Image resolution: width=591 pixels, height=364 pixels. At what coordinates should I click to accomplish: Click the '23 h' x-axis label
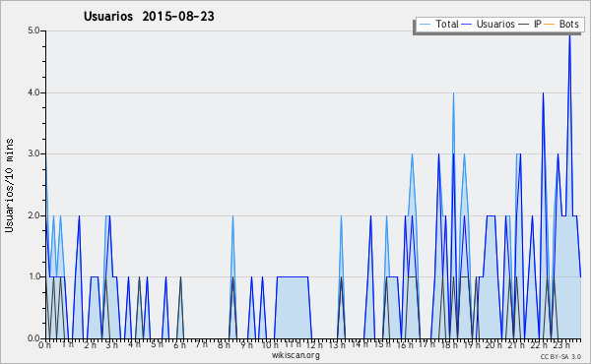point(561,345)
